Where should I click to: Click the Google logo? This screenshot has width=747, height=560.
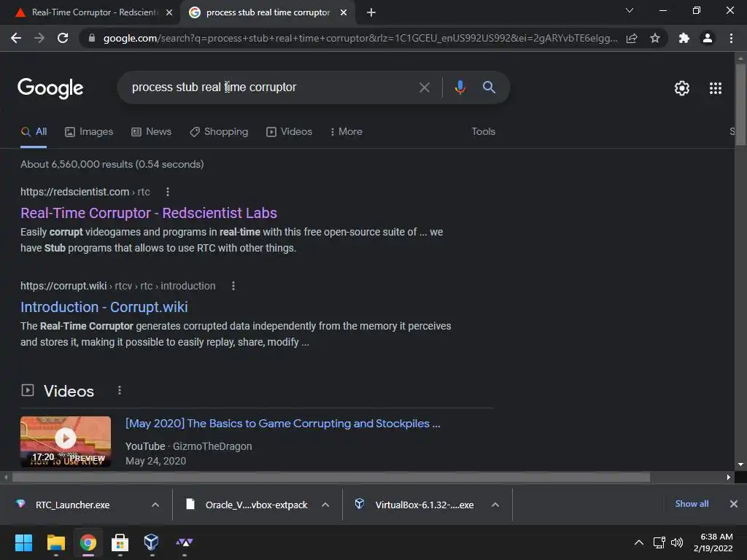click(50, 88)
